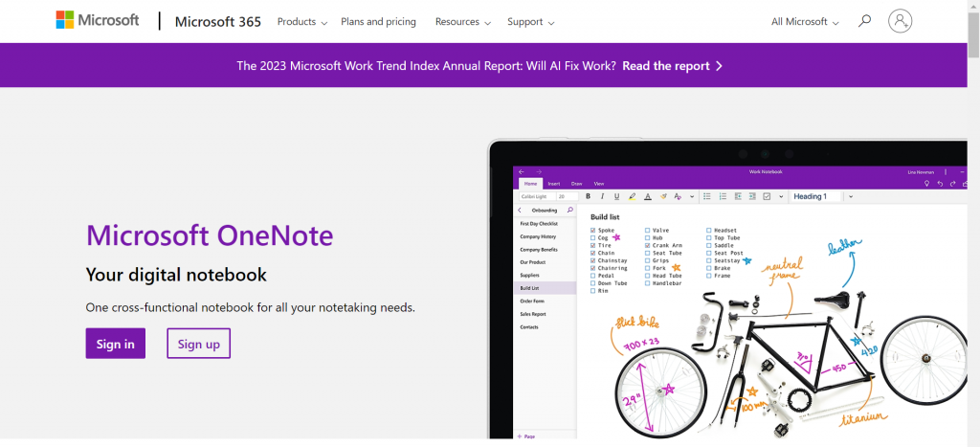Click the numbered list icon
Screen dimensions: 980x447
click(723, 196)
